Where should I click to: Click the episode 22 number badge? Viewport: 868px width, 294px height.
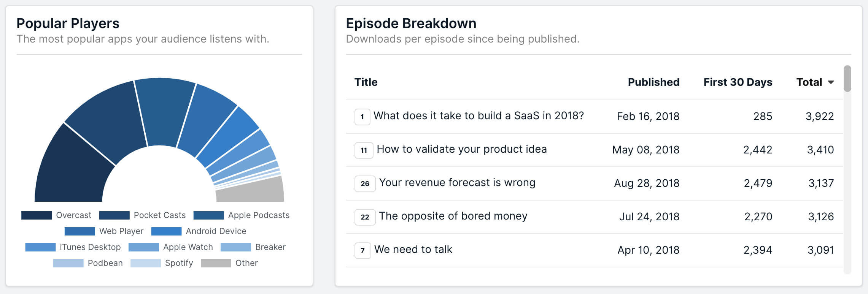(x=365, y=217)
